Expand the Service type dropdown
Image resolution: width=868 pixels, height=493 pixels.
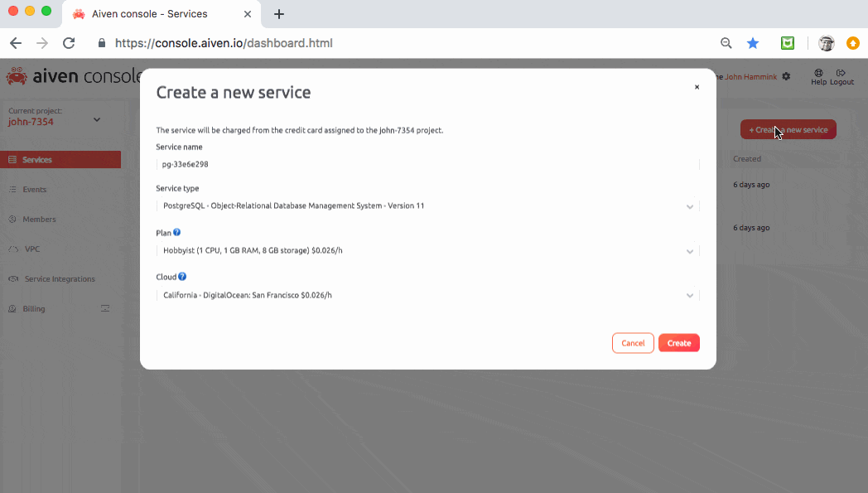point(690,205)
